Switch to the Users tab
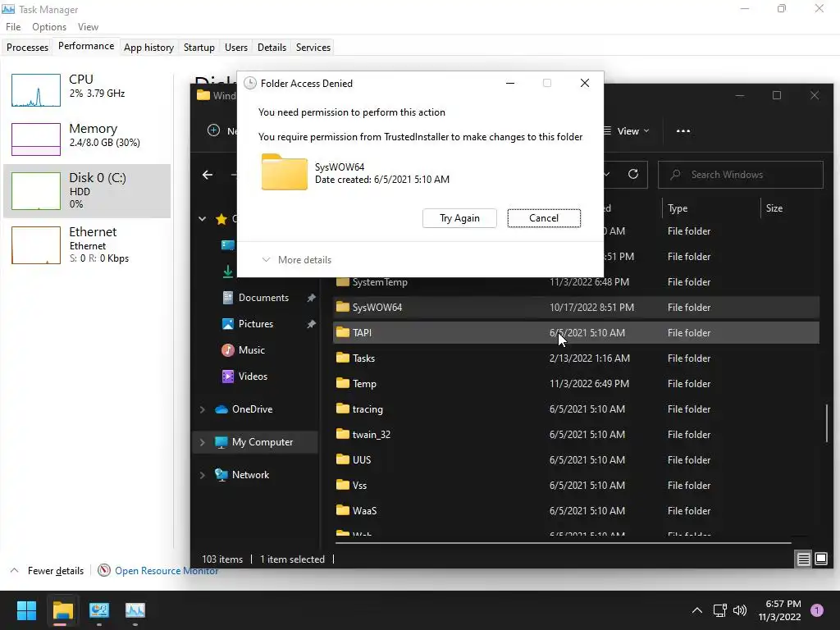 point(235,47)
